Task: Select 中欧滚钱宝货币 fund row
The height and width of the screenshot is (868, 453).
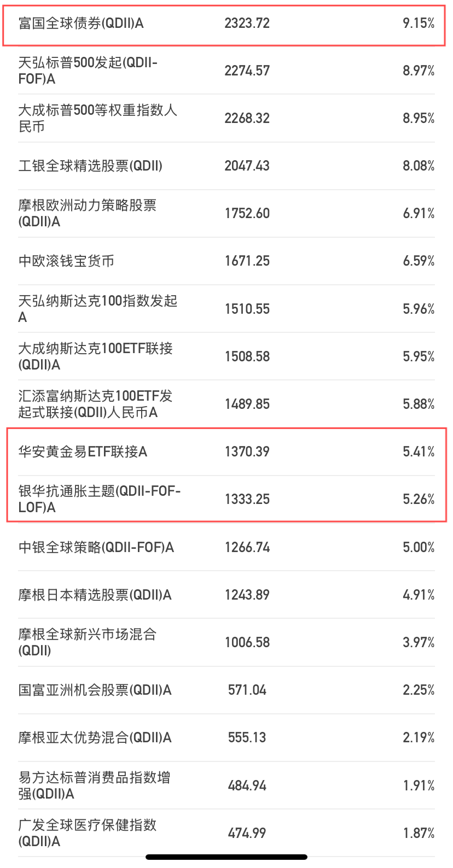Action: [x=226, y=261]
